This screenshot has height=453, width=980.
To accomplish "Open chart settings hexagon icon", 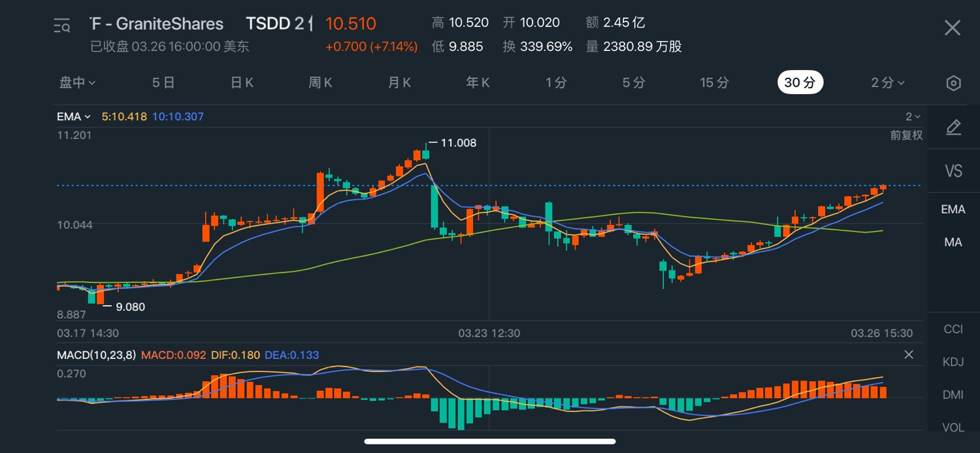I will tap(953, 83).
